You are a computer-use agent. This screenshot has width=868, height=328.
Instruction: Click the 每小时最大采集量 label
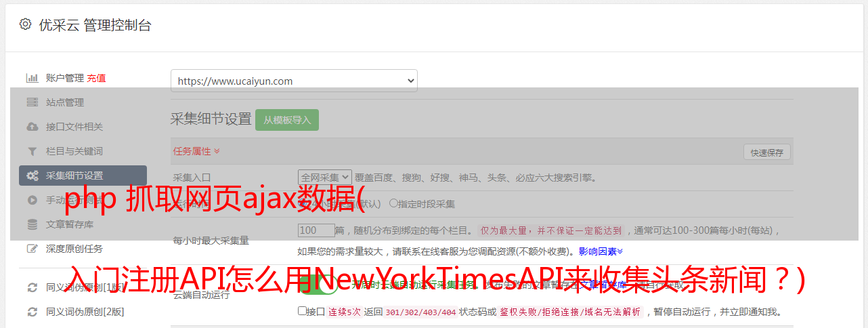pyautogui.click(x=211, y=240)
